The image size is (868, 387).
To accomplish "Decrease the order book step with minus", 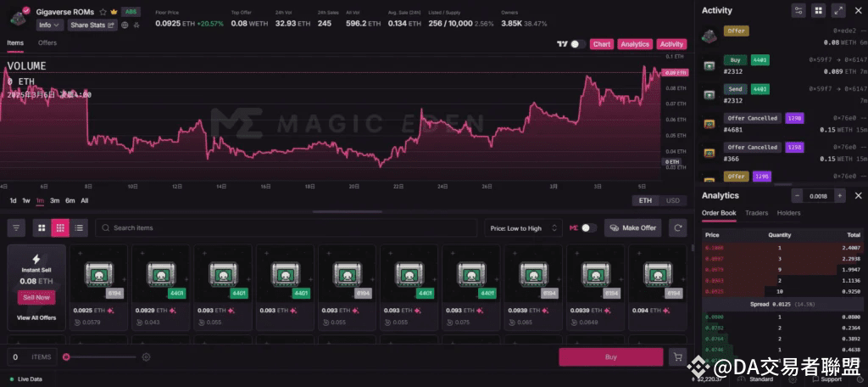I will click(797, 196).
